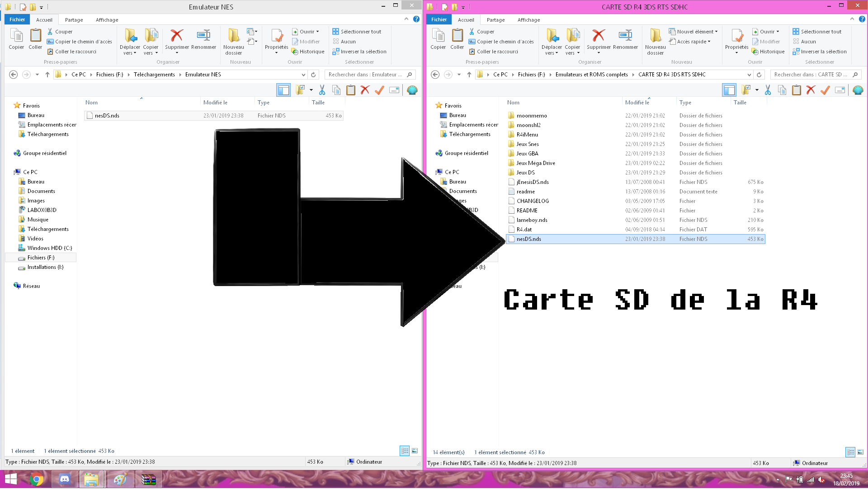Open Partage tab in Emulateur NES window
Image resolution: width=868 pixels, height=489 pixels.
click(74, 20)
